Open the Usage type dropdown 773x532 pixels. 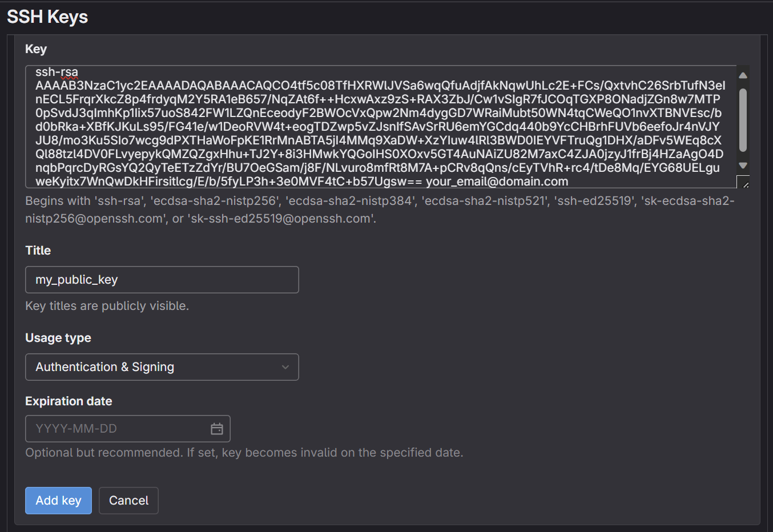pos(162,367)
